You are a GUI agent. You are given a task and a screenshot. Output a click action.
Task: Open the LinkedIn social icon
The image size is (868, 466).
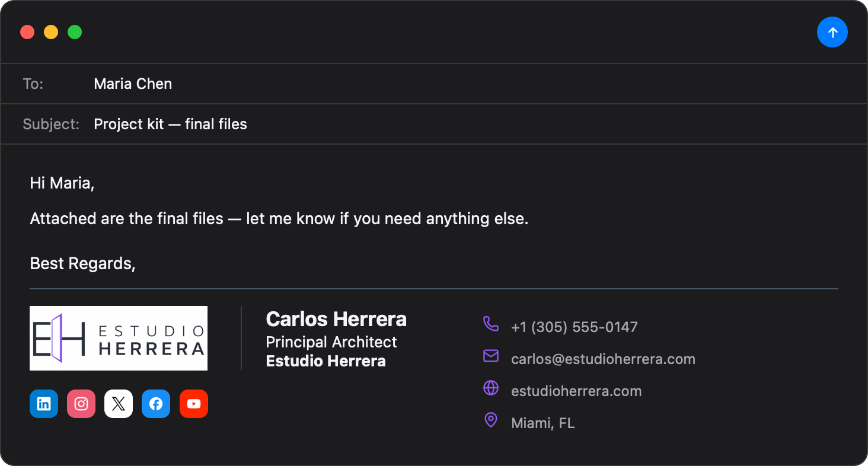[x=44, y=404]
